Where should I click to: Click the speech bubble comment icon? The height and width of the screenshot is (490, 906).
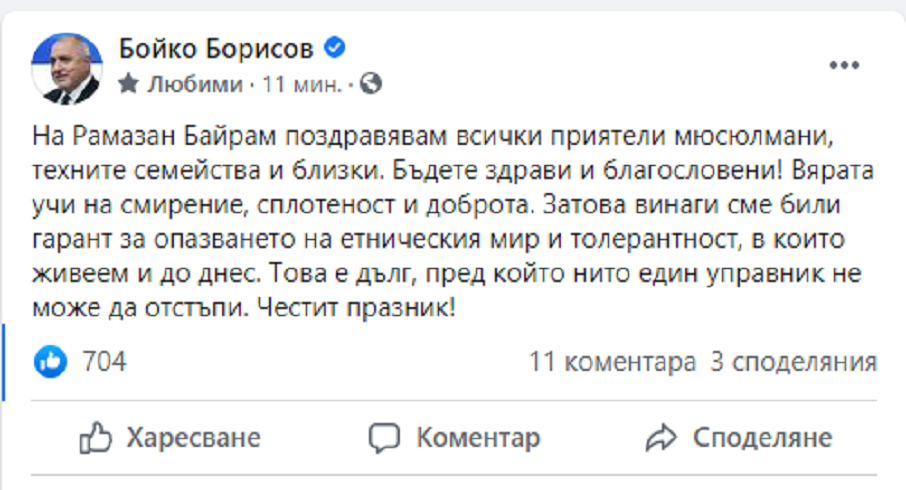(384, 437)
